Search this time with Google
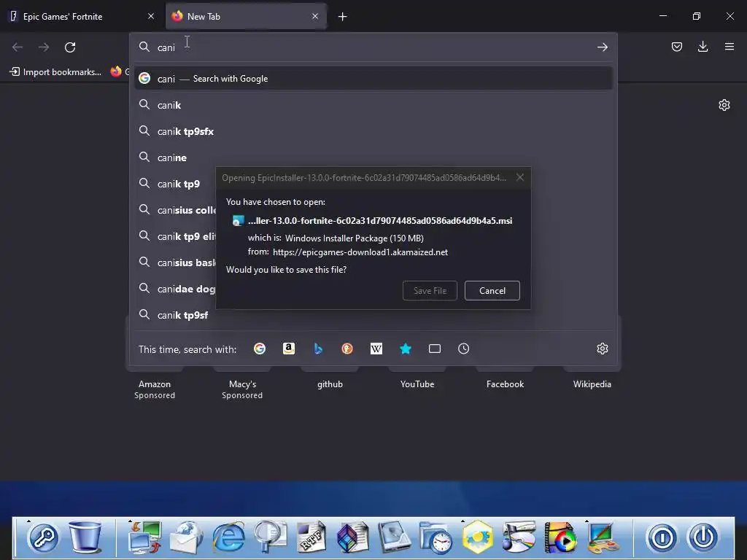The width and height of the screenshot is (747, 560). pos(260,349)
